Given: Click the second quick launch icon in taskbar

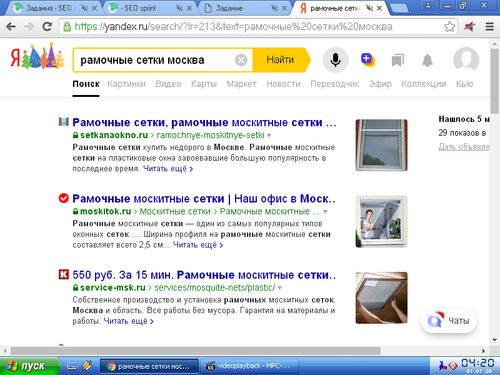Looking at the screenshot, I should pyautogui.click(x=87, y=366).
